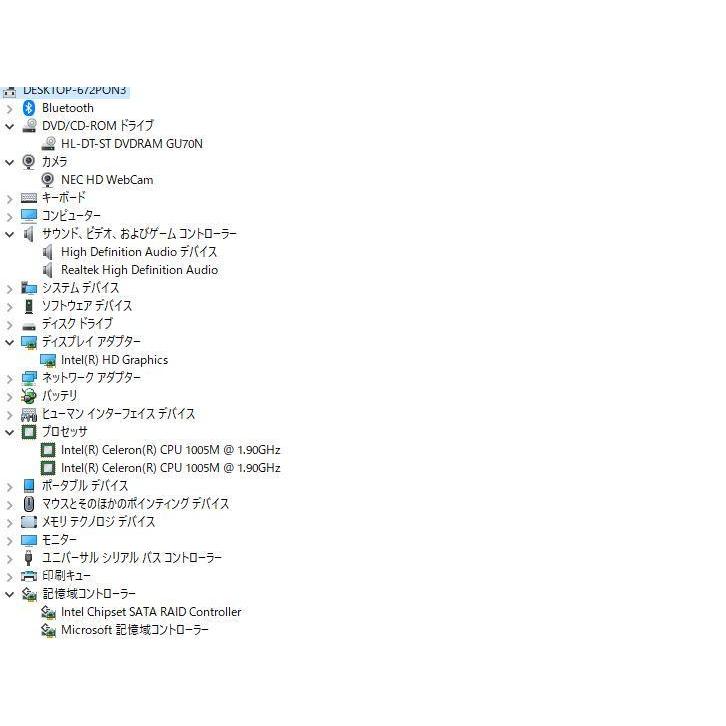Viewport: 726px width, 726px height.
Task: Expand the ディスク ドライブ node
Action: (9, 325)
